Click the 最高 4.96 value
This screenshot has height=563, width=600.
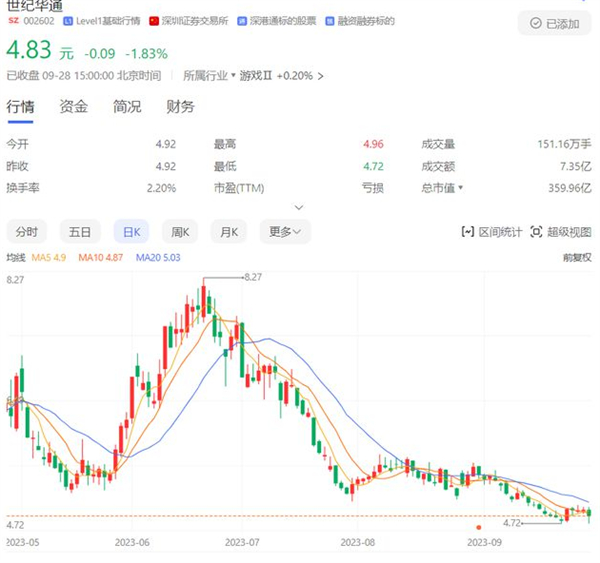[373, 144]
